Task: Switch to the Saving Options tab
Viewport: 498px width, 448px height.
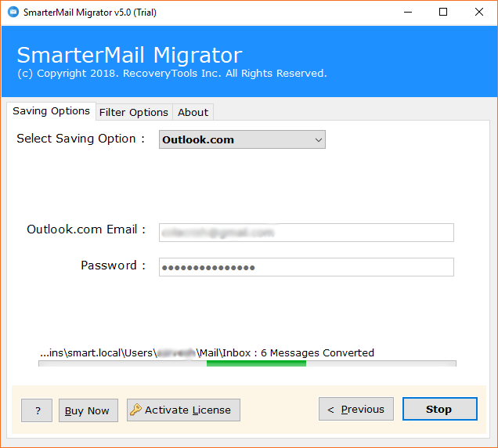Action: (51, 111)
